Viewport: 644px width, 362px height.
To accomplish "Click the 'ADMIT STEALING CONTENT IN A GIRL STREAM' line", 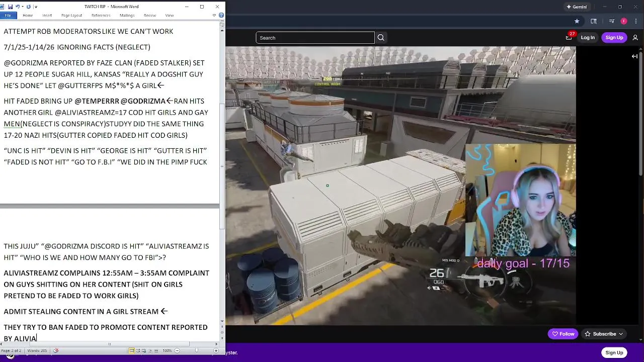I will [x=86, y=312].
